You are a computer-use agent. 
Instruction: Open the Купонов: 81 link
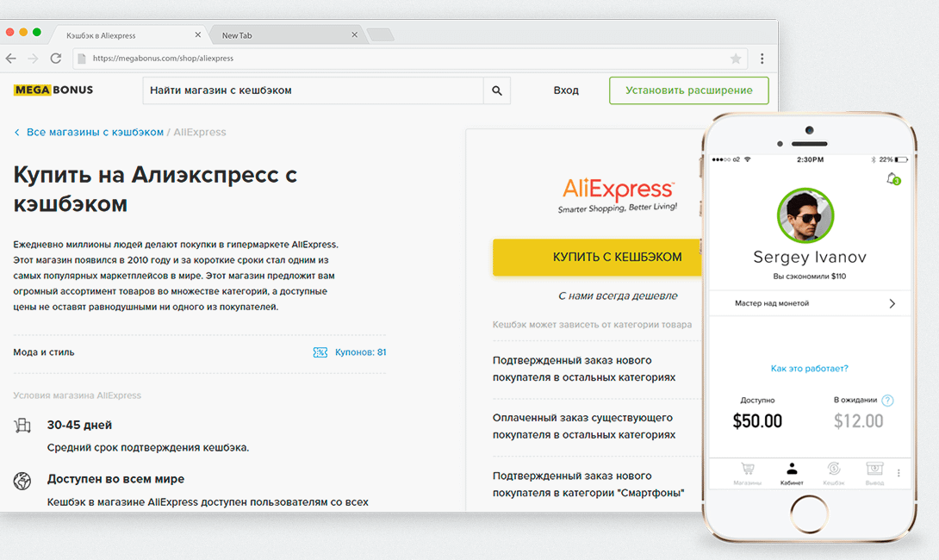360,352
